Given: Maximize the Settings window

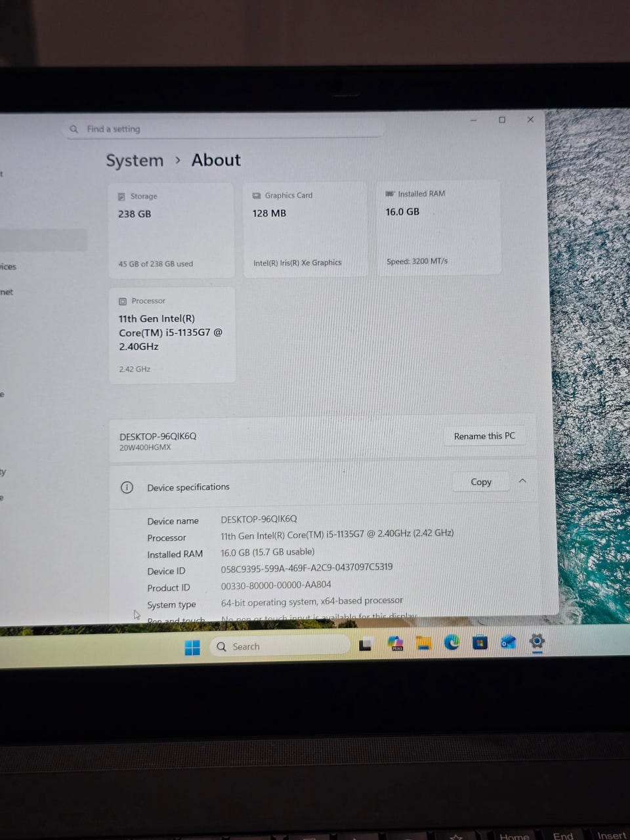Looking at the screenshot, I should tap(502, 120).
